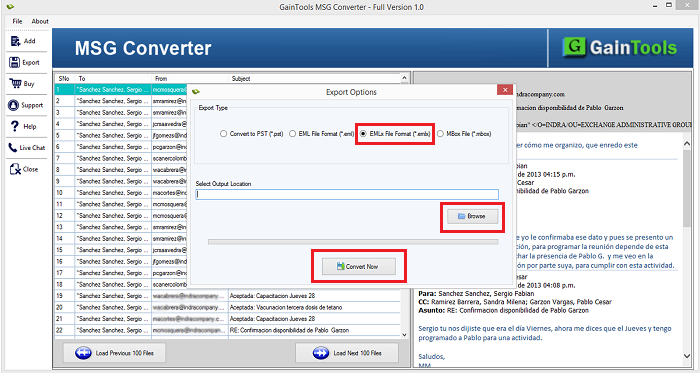The image size is (700, 373).
Task: Open the File menu
Action: click(17, 21)
